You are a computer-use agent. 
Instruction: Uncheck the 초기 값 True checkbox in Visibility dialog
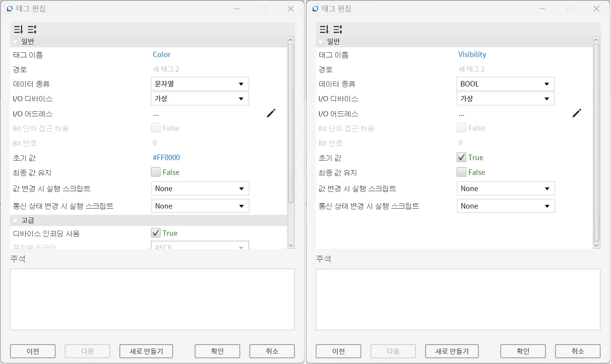[x=461, y=157]
